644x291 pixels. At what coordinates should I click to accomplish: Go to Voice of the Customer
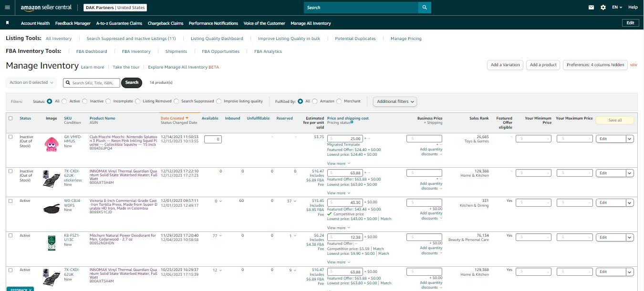pyautogui.click(x=264, y=23)
